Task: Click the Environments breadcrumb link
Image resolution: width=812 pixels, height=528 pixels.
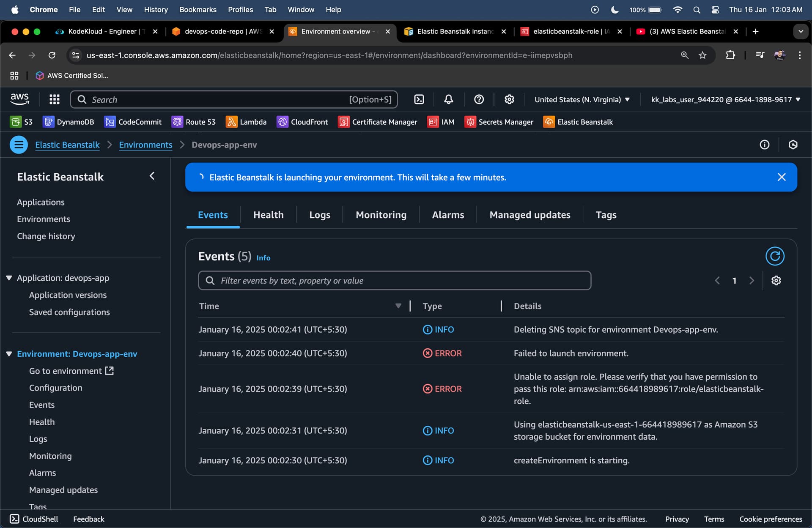Action: pyautogui.click(x=145, y=145)
